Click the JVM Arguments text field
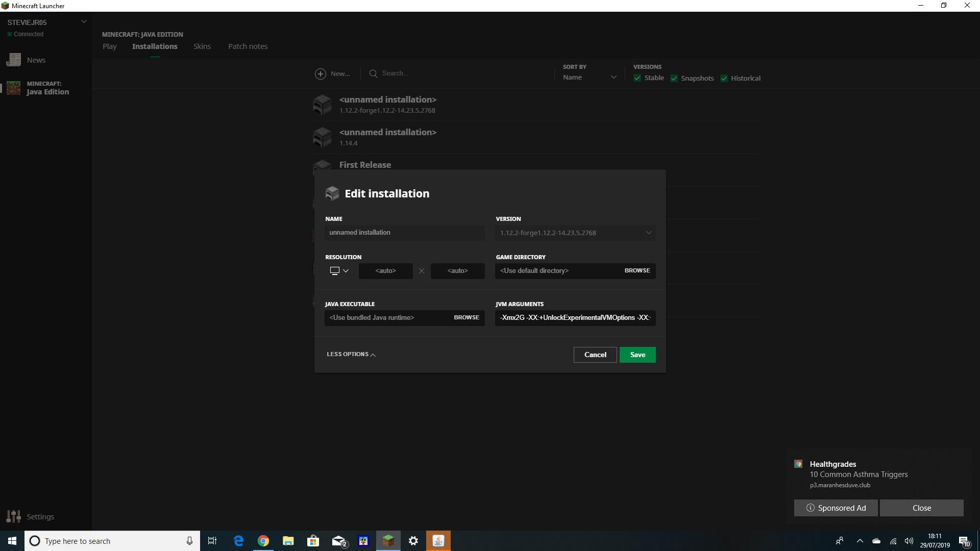Image resolution: width=980 pixels, height=551 pixels. pos(575,318)
